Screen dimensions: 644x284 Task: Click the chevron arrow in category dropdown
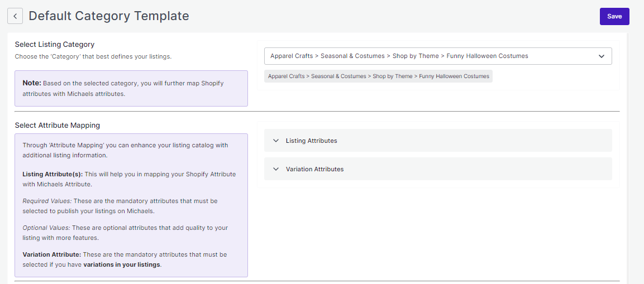tap(602, 56)
